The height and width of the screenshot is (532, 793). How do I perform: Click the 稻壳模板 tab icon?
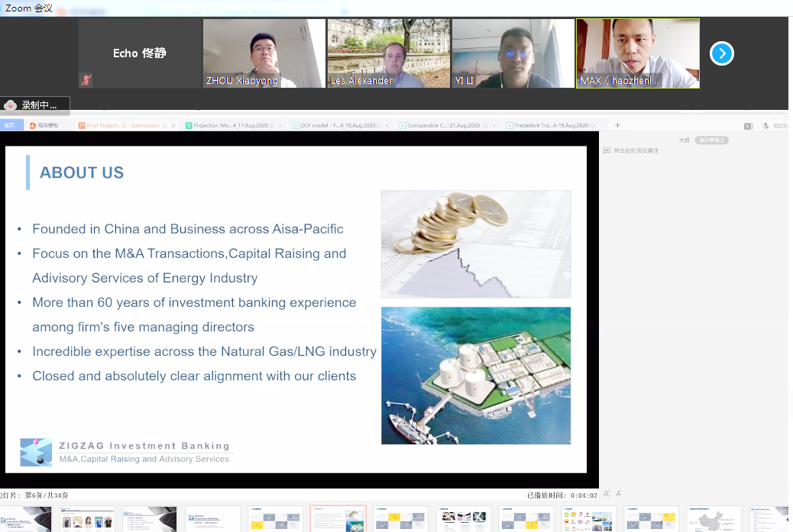(x=33, y=125)
